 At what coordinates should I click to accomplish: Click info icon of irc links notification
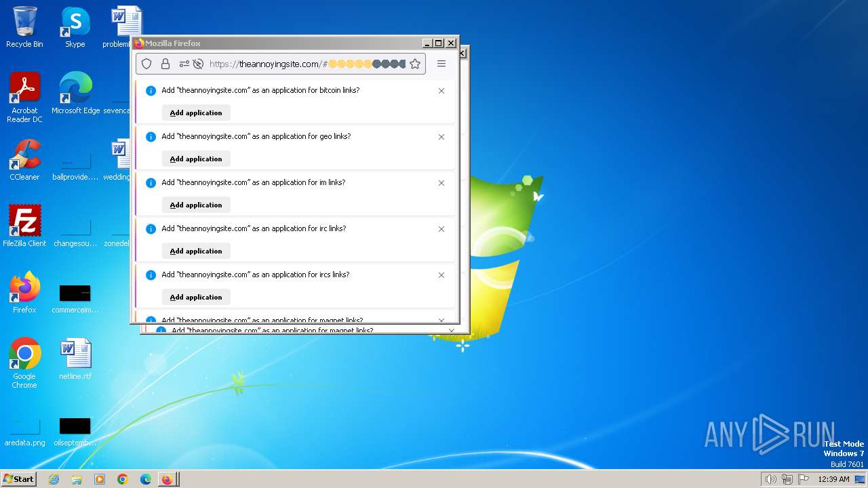coord(151,229)
